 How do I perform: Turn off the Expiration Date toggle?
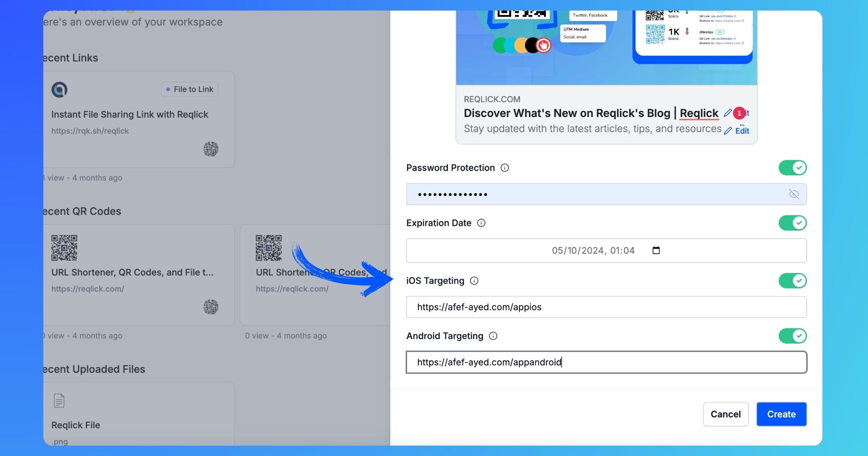pyautogui.click(x=792, y=223)
